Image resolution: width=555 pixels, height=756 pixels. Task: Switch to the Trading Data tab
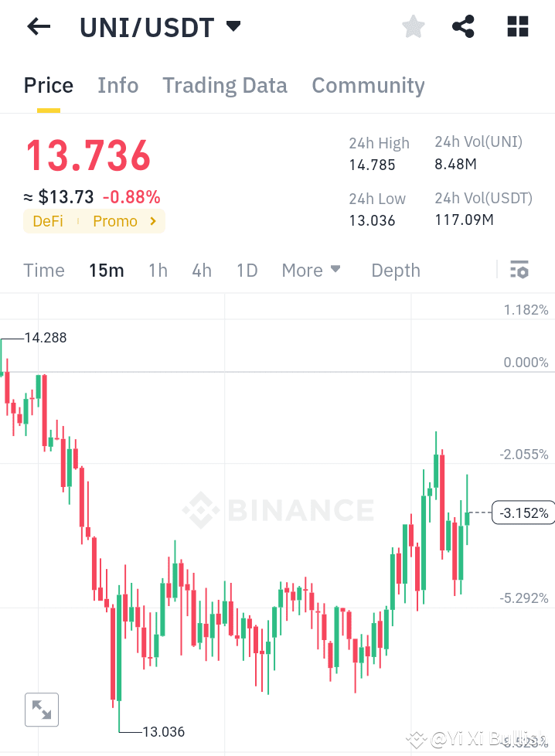[x=224, y=85]
